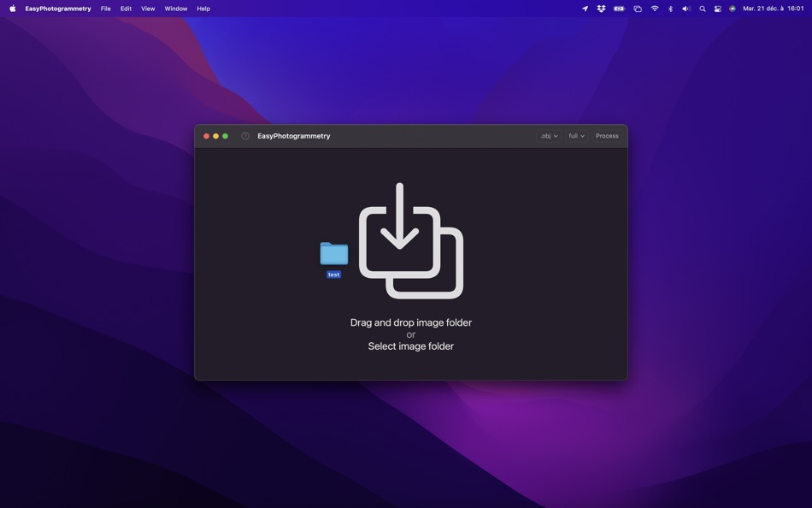This screenshot has height=508, width=812.
Task: Open the Apple menu
Action: pos(13,9)
